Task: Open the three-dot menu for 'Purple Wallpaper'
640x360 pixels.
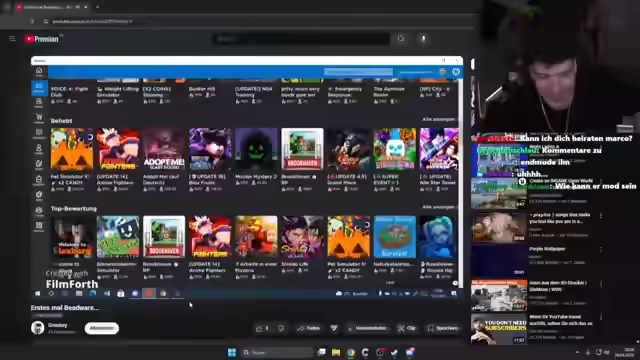Action: [601, 249]
